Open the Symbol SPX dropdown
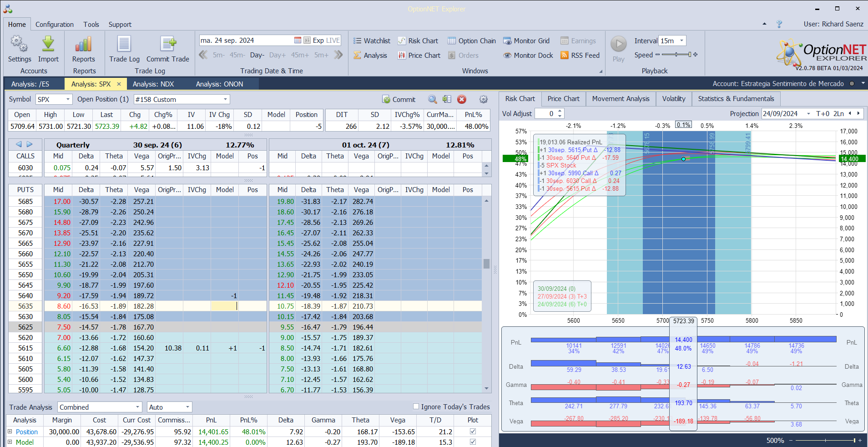The width and height of the screenshot is (868, 447). click(x=68, y=99)
